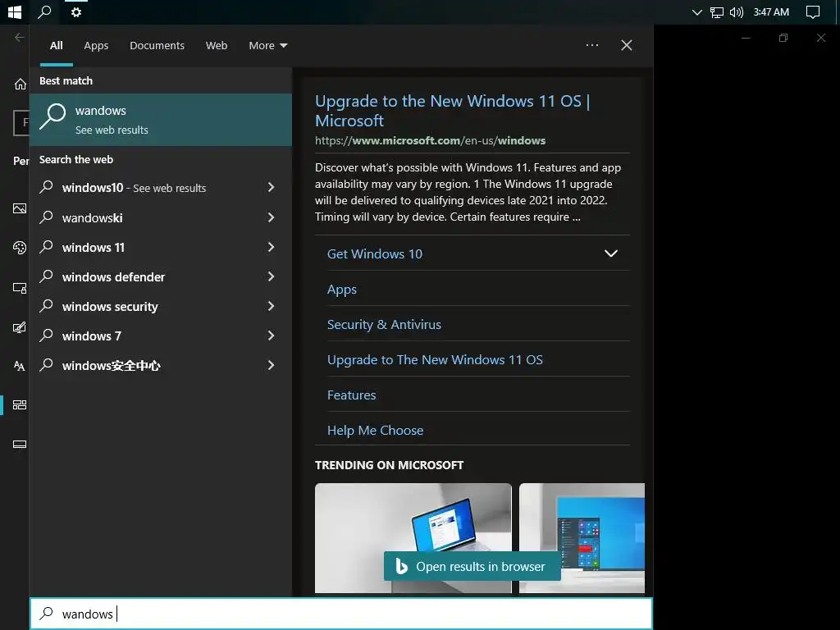Expand the arrow next to windows10

click(271, 188)
